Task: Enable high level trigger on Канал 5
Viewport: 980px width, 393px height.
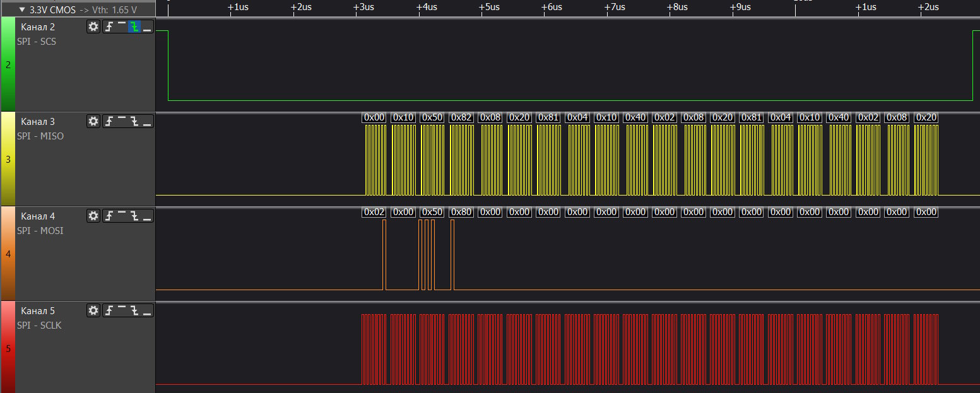Action: tap(122, 310)
